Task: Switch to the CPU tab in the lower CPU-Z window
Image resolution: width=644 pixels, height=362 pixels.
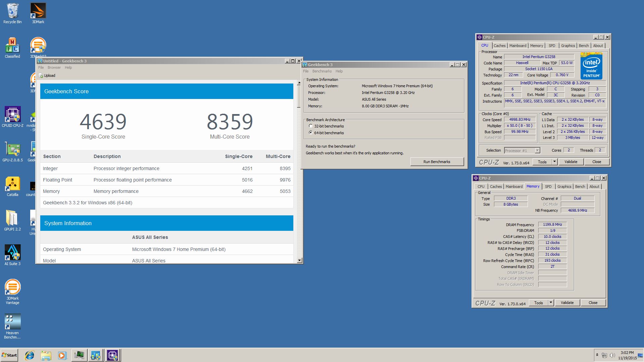Action: (481, 187)
